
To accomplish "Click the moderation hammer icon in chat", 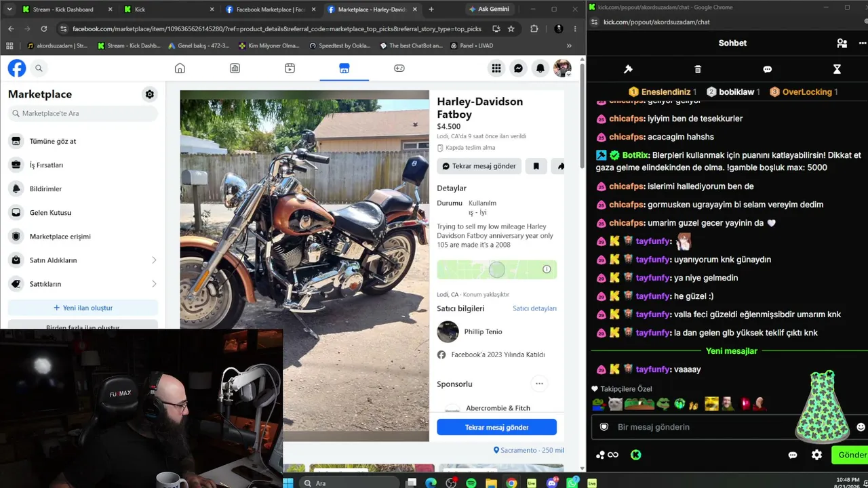I will coord(628,69).
